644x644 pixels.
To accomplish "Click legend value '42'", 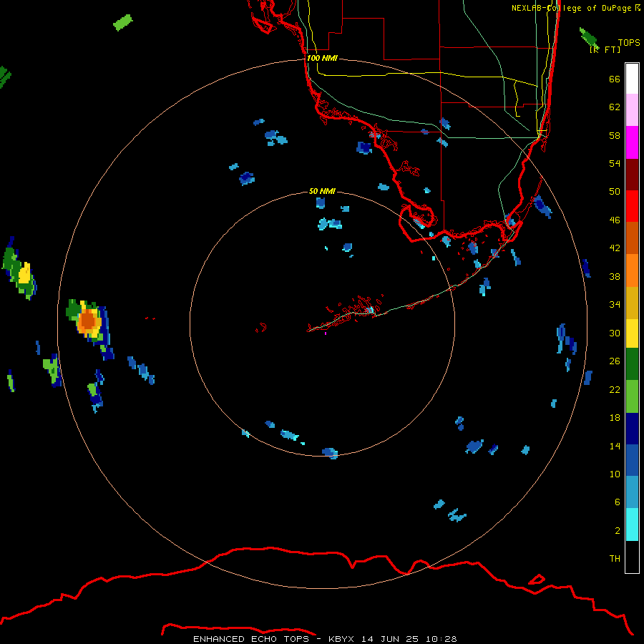I will 615,248.
